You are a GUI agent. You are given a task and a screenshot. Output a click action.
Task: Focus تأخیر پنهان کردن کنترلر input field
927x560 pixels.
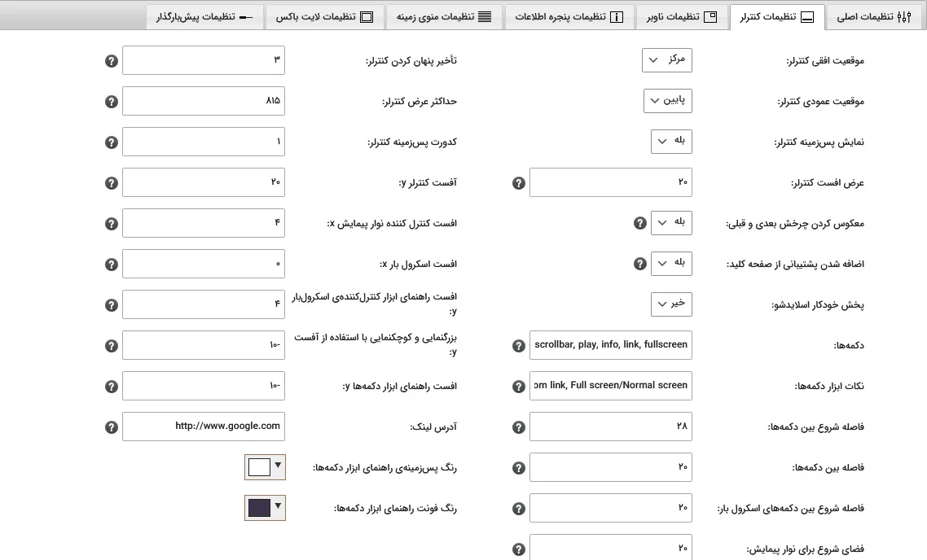[x=204, y=60]
